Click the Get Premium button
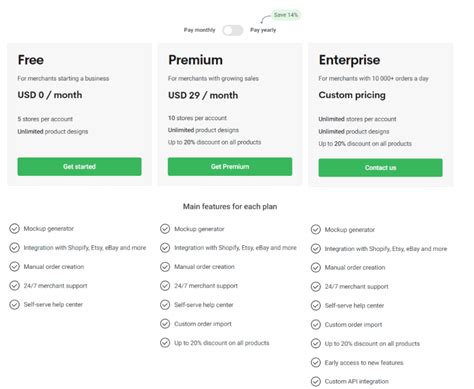Screen dimensions: 474x389 click(x=230, y=167)
